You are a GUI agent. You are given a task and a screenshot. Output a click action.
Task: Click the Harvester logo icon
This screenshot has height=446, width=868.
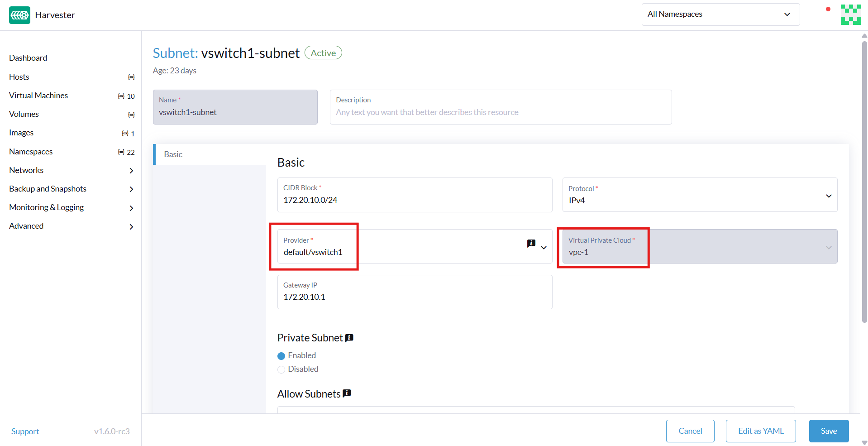click(19, 15)
